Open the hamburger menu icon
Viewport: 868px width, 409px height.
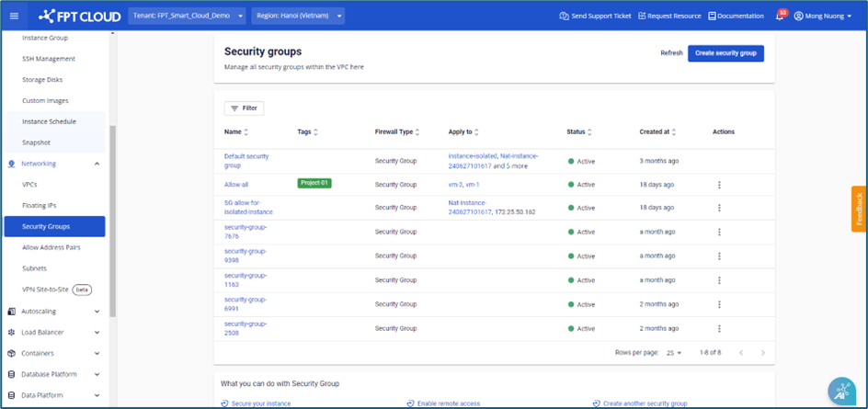14,16
